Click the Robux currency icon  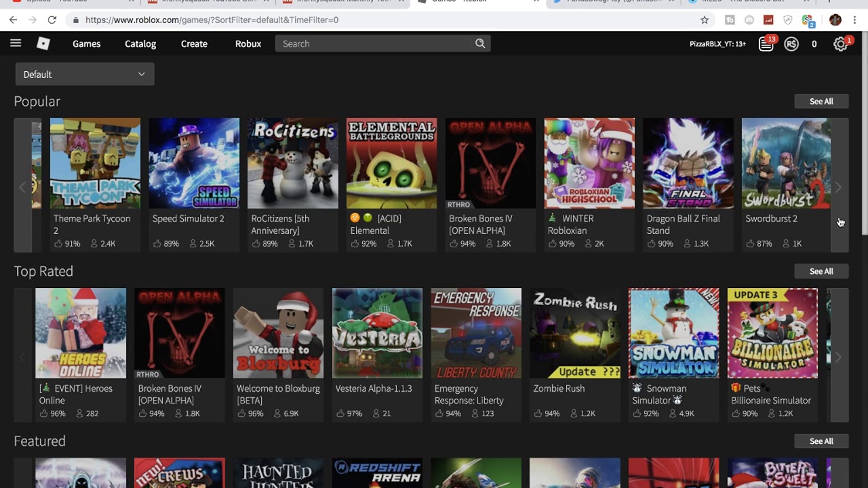point(791,44)
